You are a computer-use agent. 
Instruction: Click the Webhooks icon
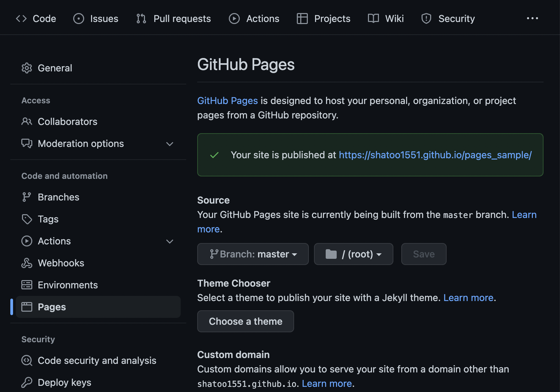pos(27,263)
